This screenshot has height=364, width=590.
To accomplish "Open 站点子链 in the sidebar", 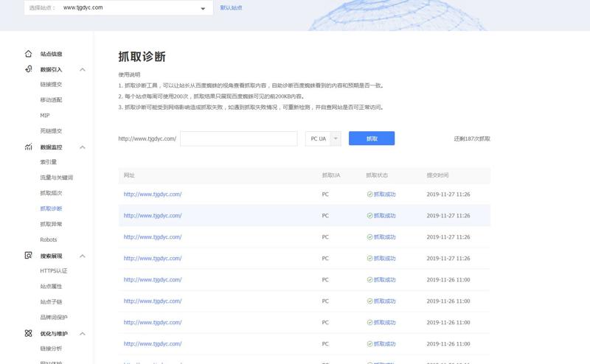I will point(51,301).
